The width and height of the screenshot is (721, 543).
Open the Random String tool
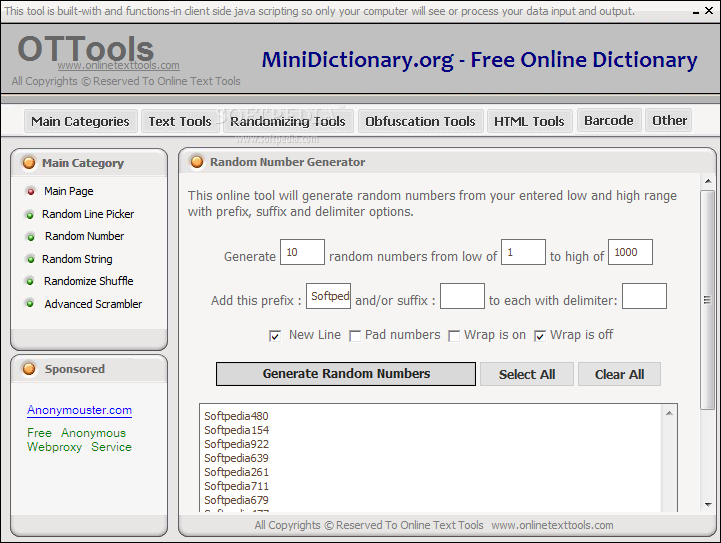77,259
